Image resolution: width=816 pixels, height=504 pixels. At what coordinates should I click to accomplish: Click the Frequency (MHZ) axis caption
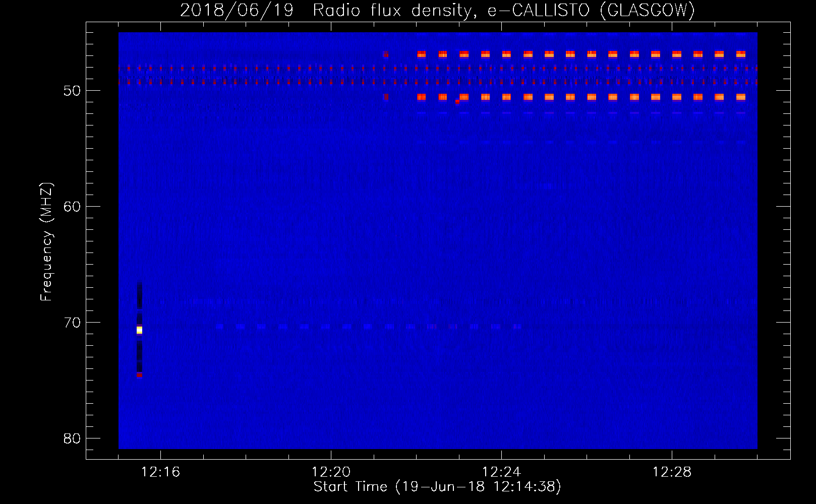coord(46,242)
